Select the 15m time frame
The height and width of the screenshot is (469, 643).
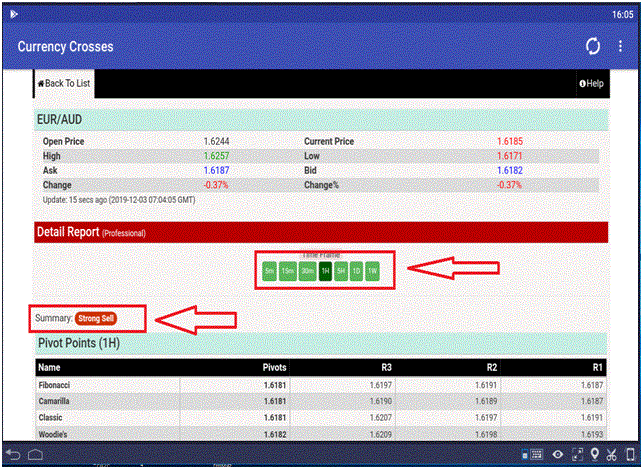click(x=287, y=271)
